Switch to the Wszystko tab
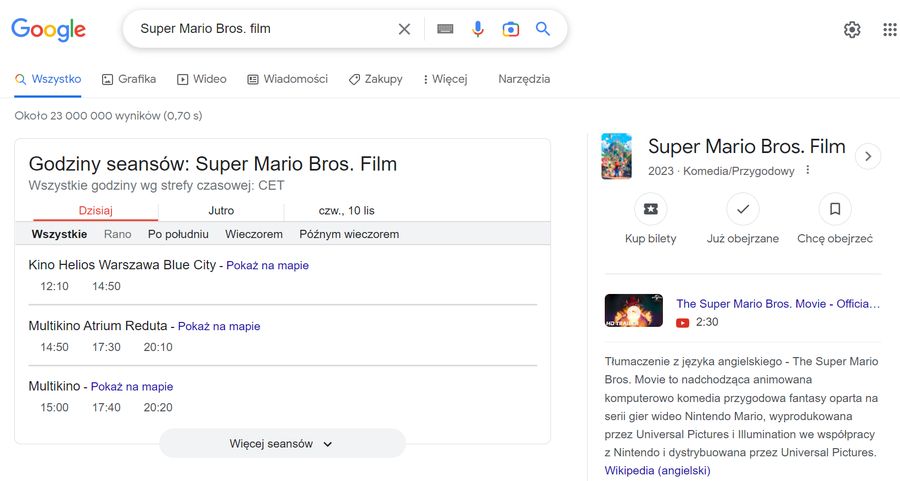900x481 pixels. 48,79
